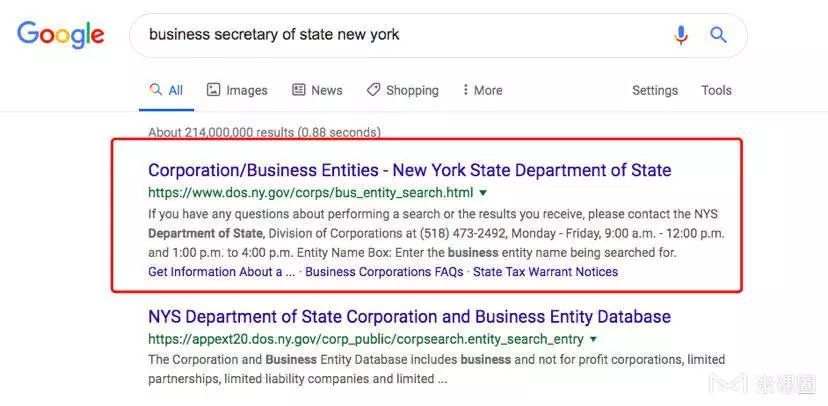Open Corporation/Business Entities result link

(409, 170)
